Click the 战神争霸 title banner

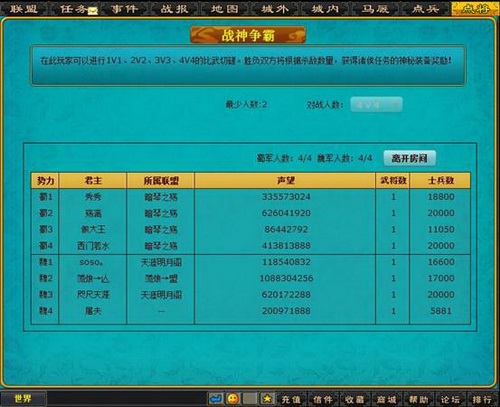[248, 35]
